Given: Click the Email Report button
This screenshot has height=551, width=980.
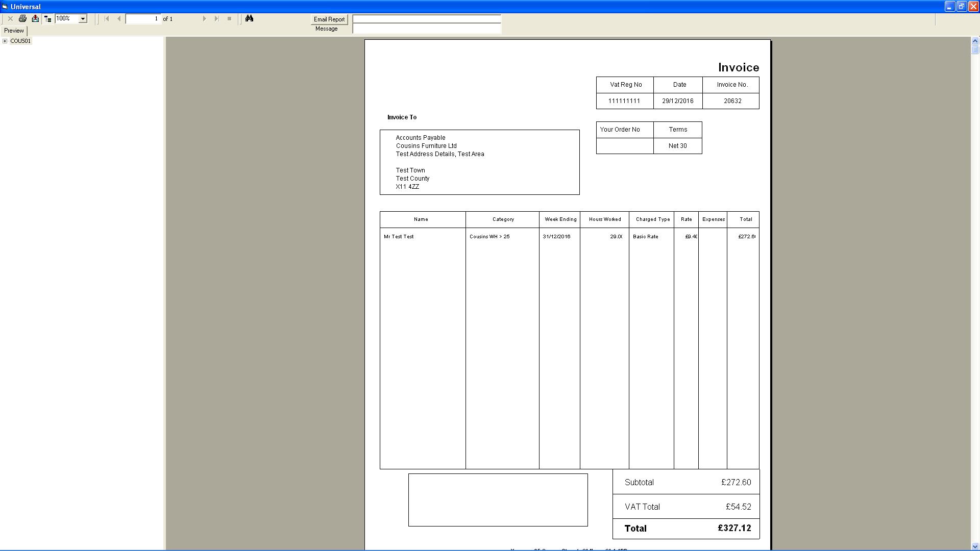Looking at the screenshot, I should tap(329, 19).
